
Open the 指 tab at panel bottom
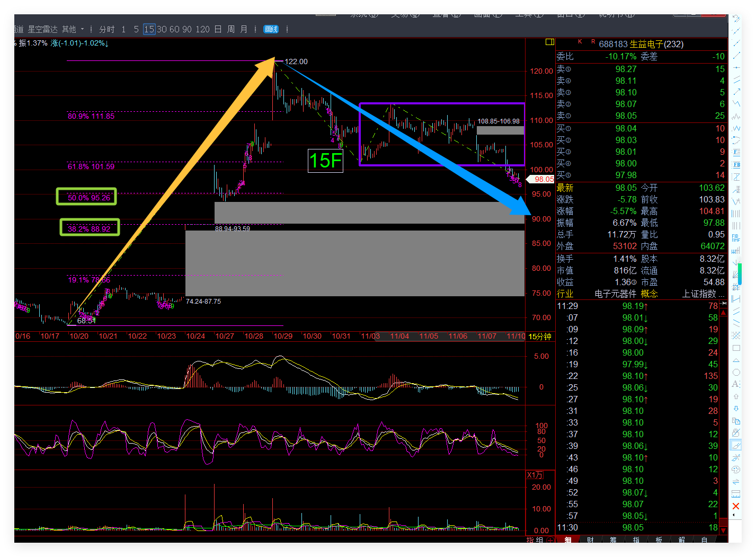636,540
